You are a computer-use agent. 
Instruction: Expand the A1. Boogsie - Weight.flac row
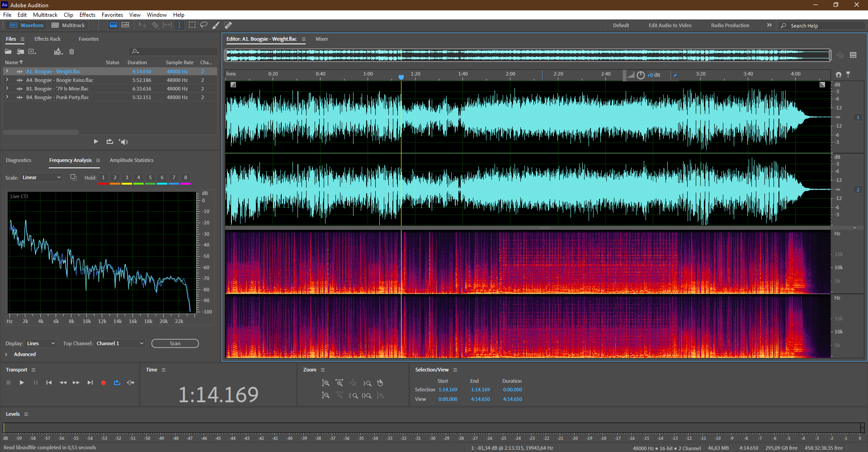click(7, 71)
